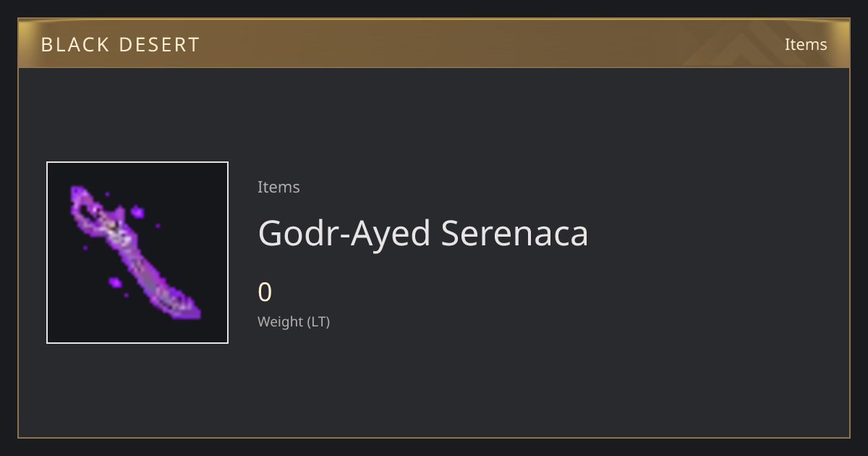
Task: Click the purple sparkle right of the hilt
Action: (x=137, y=212)
